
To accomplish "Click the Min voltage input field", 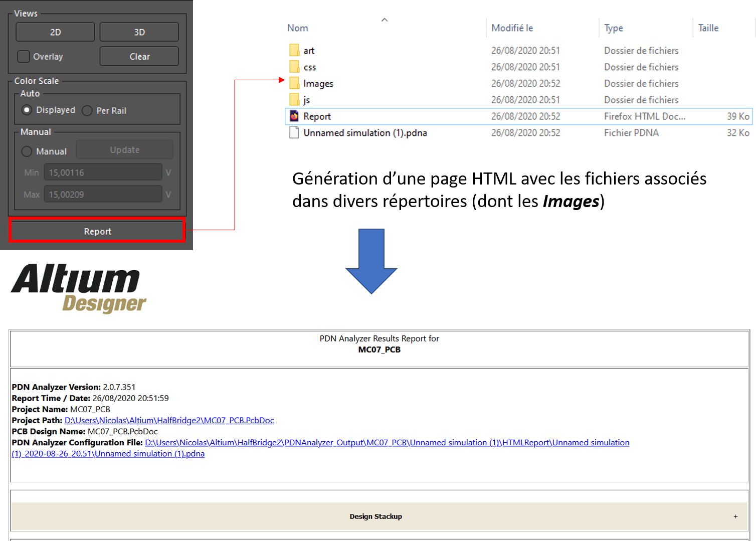I will [x=103, y=172].
